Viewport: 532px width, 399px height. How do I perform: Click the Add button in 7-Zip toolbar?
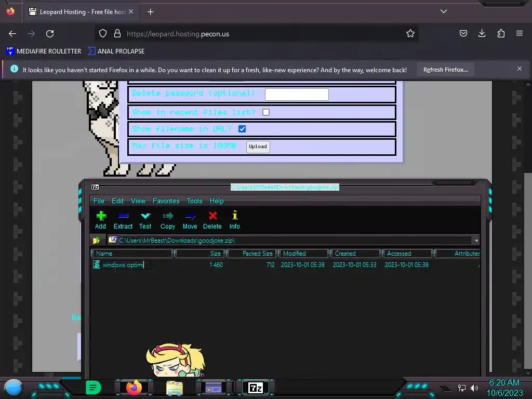(x=100, y=220)
